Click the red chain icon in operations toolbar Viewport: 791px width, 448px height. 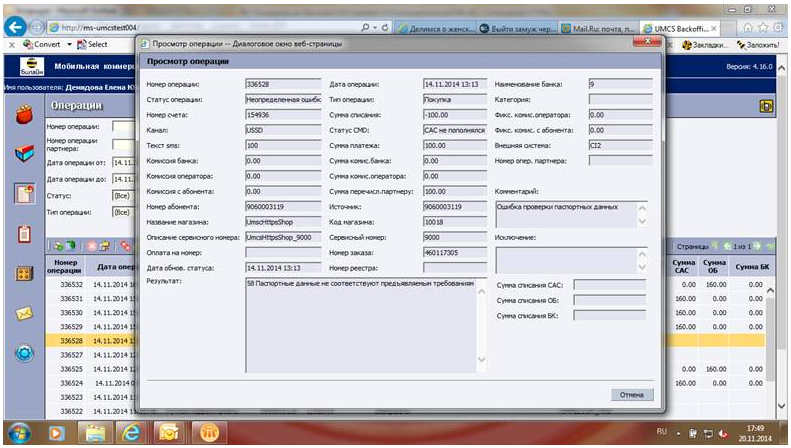125,246
